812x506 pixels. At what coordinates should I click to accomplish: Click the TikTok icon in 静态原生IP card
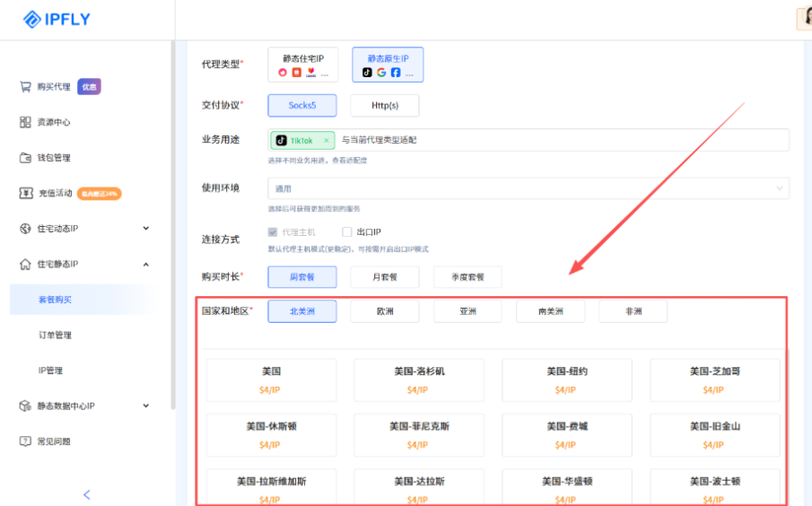pos(367,73)
